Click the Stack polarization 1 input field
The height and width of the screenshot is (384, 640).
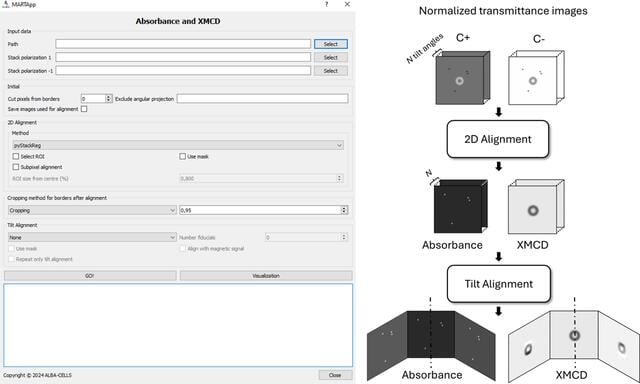(x=183, y=58)
